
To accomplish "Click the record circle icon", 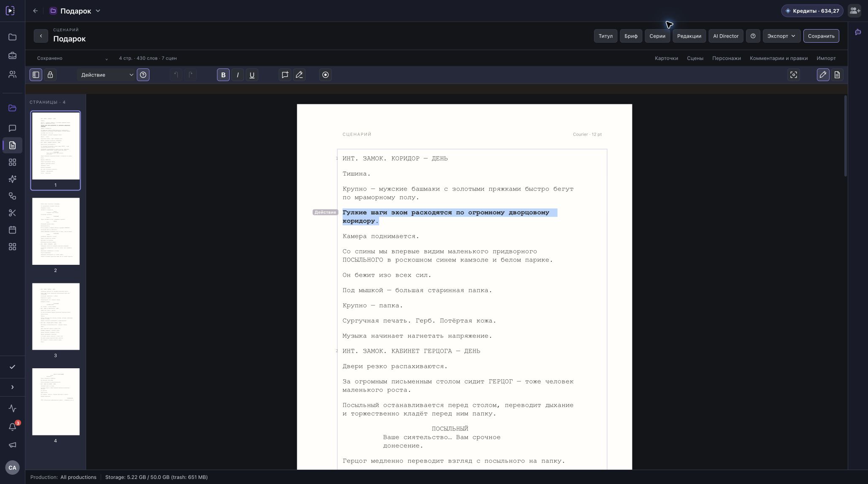I will [x=325, y=75].
